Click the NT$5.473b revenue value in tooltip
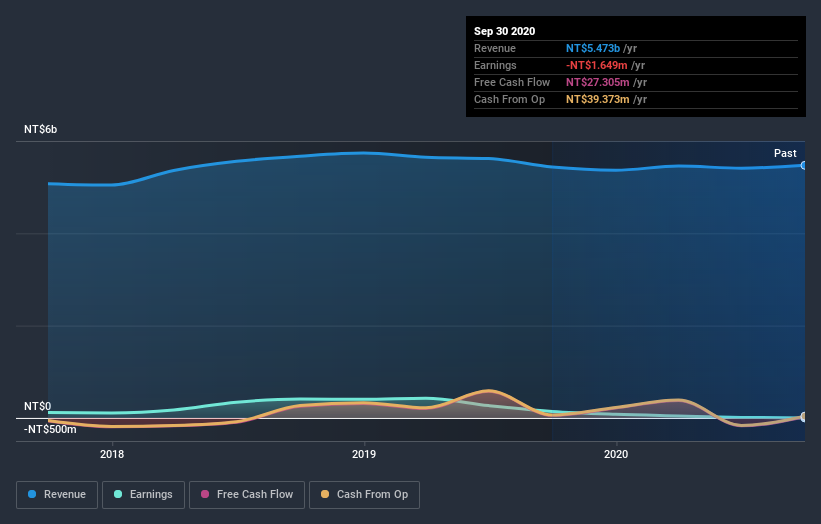Viewport: 821px width, 524px height. click(x=593, y=48)
